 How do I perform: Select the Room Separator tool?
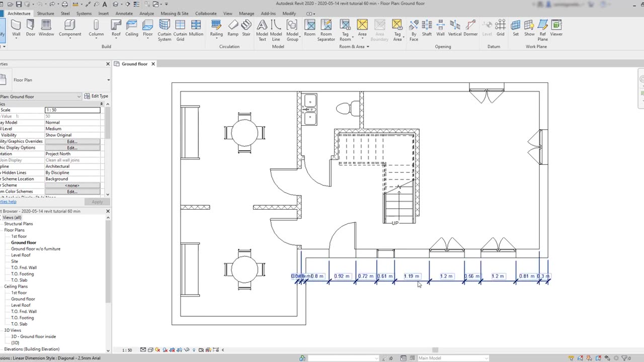326,30
